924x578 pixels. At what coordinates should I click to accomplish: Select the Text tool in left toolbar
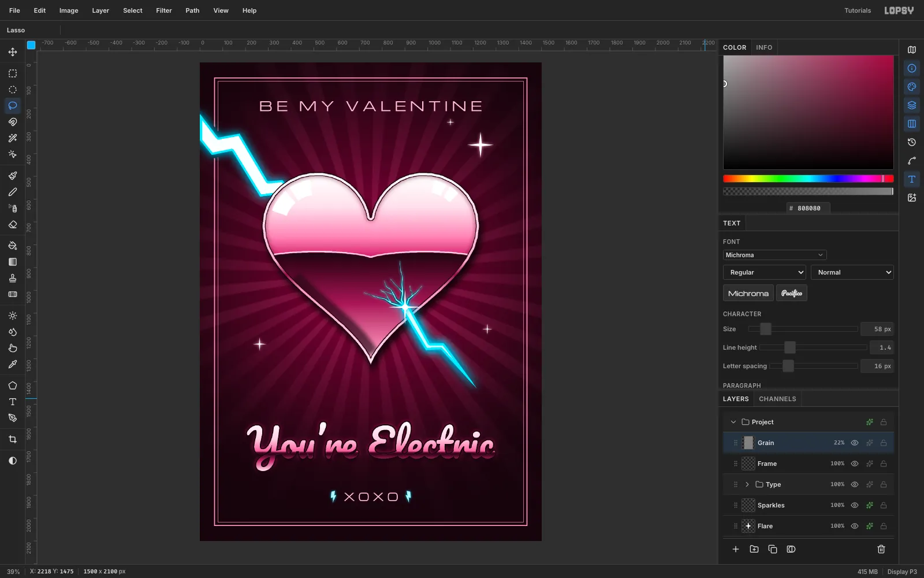click(13, 402)
